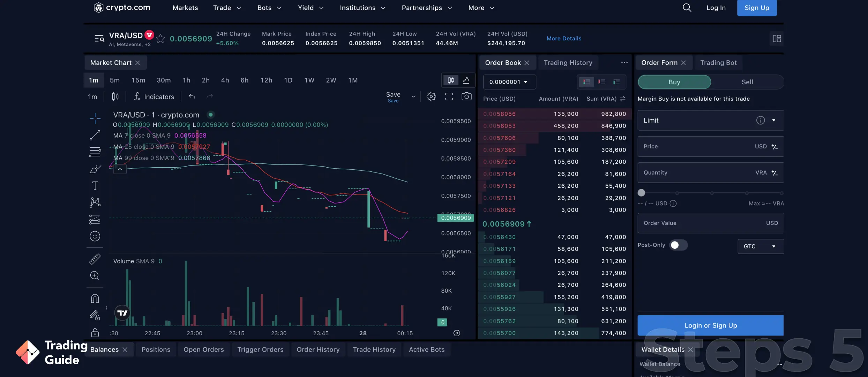
Task: Enter fullscreen chart mode
Action: [449, 97]
